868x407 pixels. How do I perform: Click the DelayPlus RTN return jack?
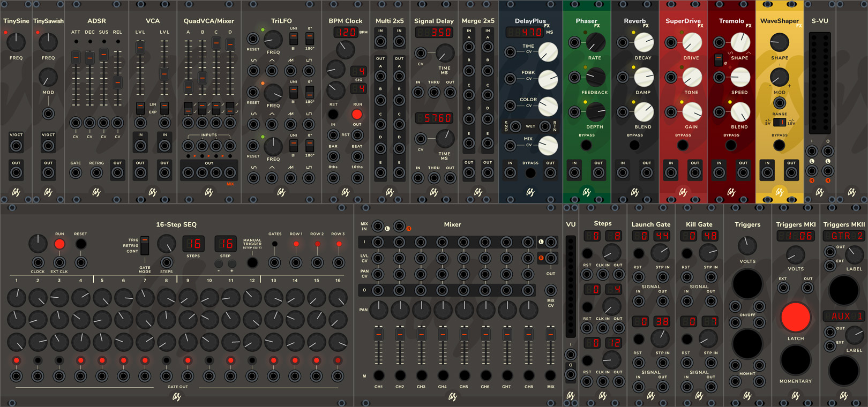click(545, 126)
